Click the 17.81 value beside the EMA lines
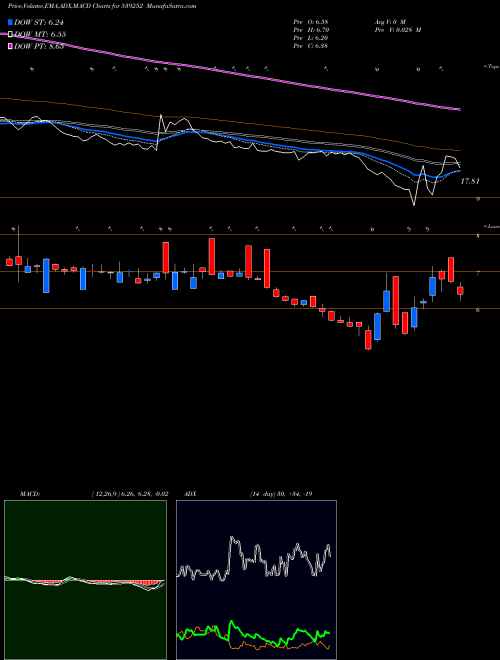The image size is (500, 660). (470, 181)
